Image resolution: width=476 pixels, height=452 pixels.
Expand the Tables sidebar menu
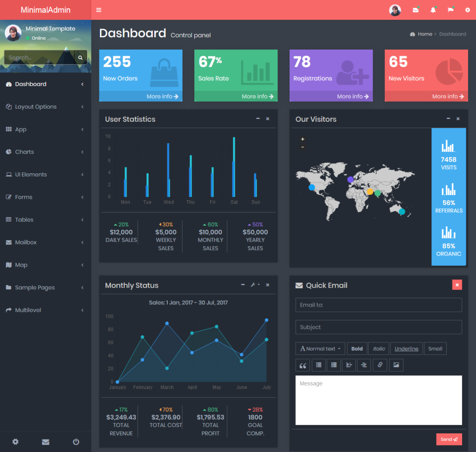click(x=46, y=220)
